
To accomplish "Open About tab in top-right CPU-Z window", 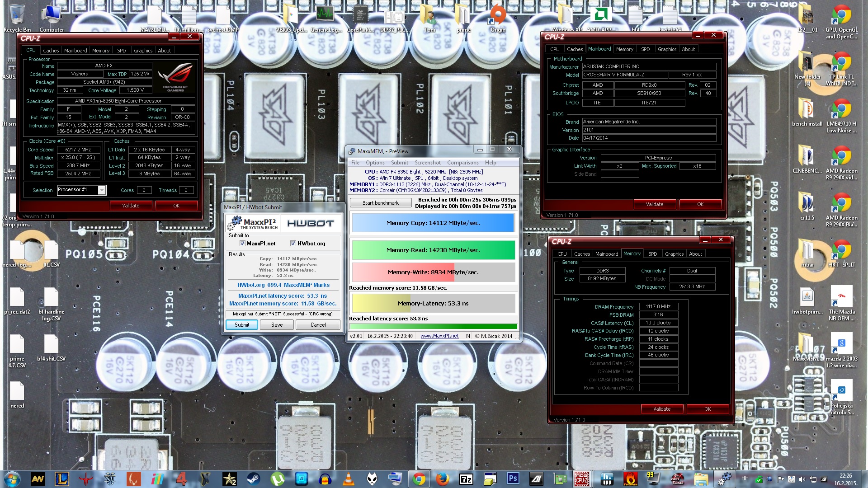I will (x=689, y=49).
